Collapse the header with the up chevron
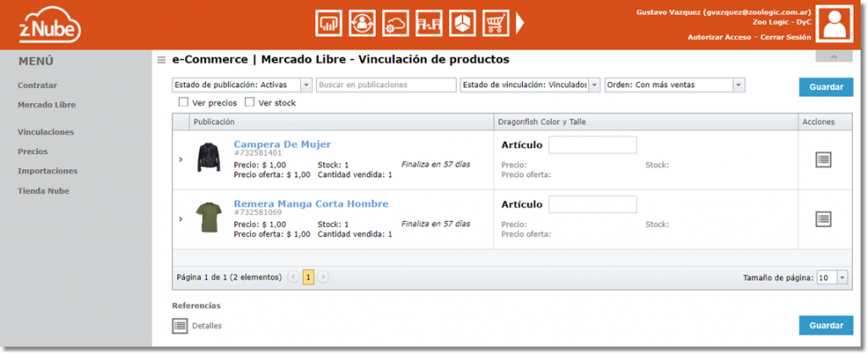 (x=834, y=57)
